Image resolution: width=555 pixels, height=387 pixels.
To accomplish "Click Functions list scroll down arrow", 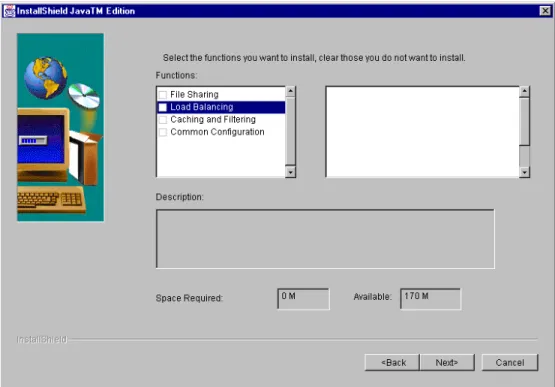I will [x=290, y=172].
